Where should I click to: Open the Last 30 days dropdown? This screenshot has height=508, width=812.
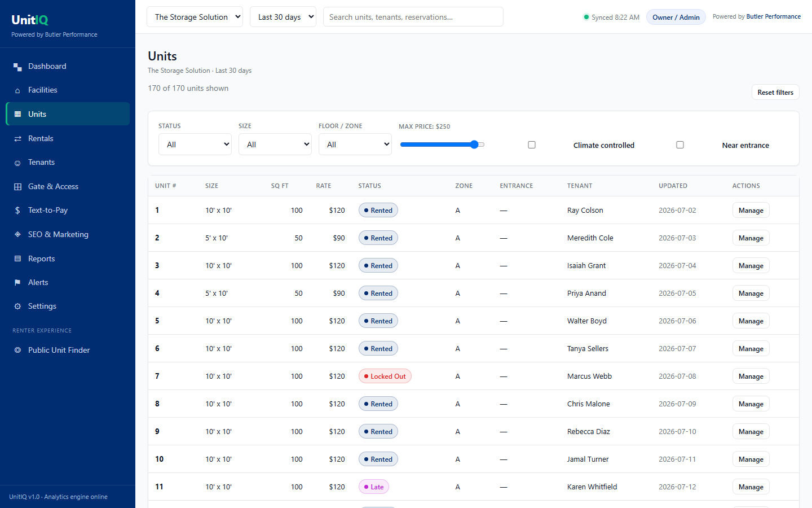[283, 17]
